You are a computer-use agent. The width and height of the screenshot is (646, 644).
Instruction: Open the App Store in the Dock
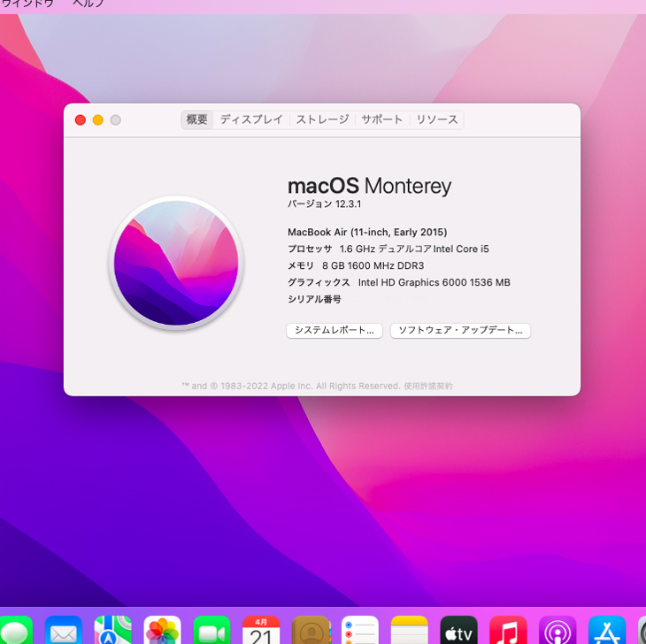607,631
